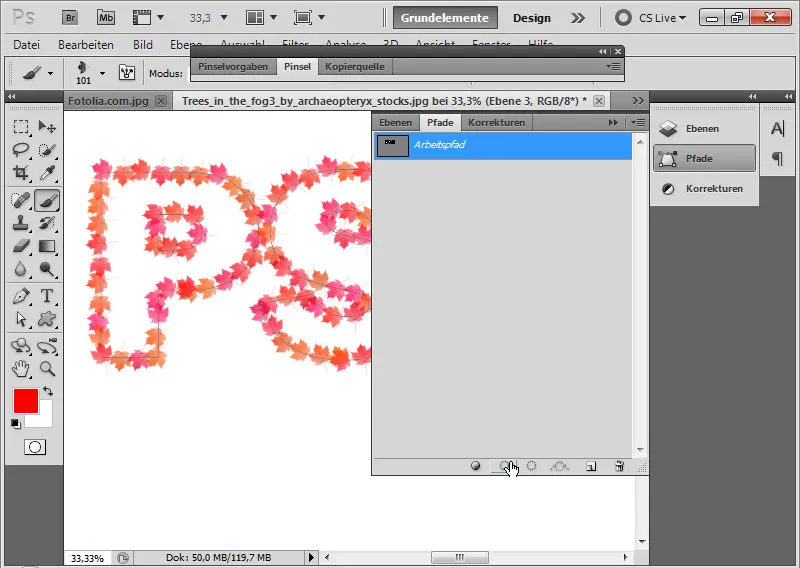Make work path from selection icon

tap(560, 466)
